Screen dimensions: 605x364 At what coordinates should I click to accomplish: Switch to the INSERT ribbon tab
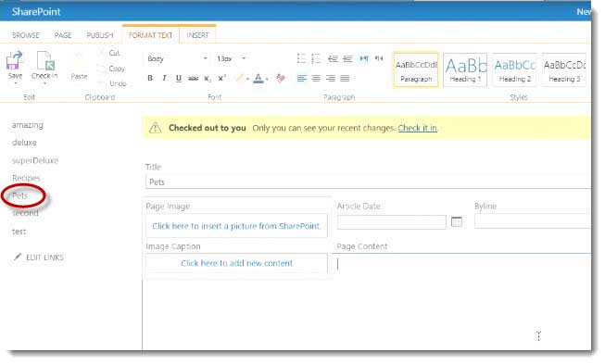click(197, 35)
